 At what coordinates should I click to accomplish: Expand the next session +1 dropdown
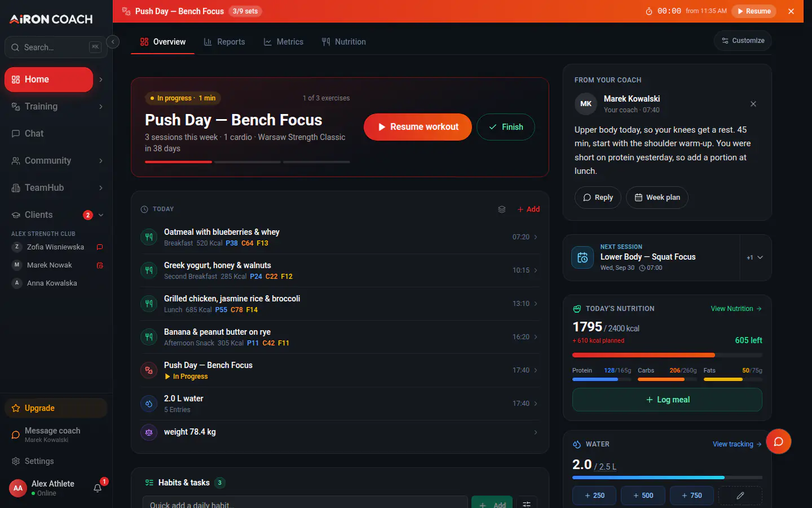click(755, 257)
